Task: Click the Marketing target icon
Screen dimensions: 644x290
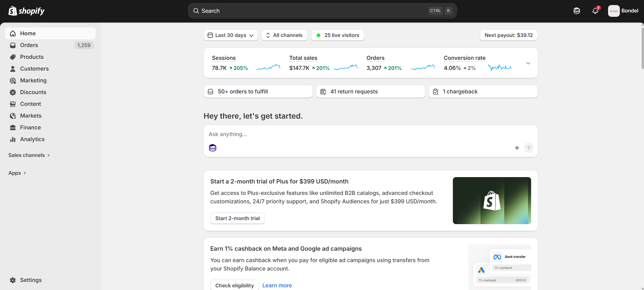Action: tap(13, 81)
